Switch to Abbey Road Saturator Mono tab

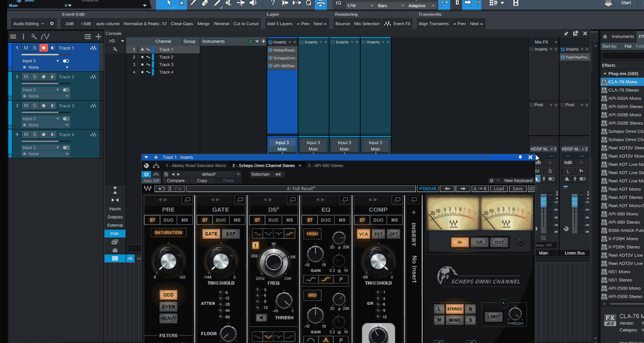tap(196, 165)
